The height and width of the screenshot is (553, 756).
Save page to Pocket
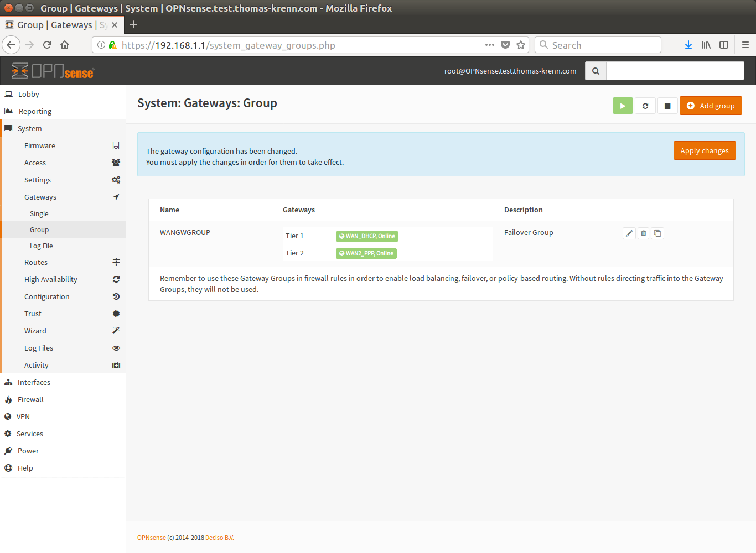[505, 45]
